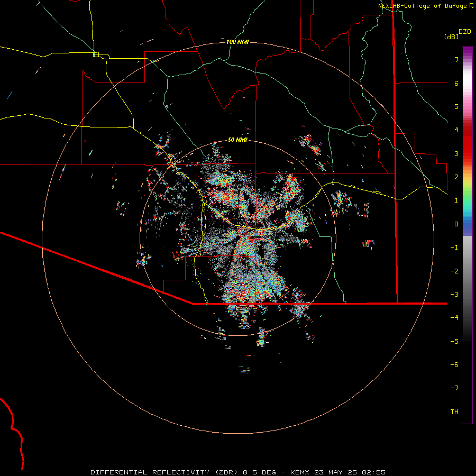Click the NEXLAB-College of DuPage credit text
The image size is (476, 476).
tap(422, 6)
